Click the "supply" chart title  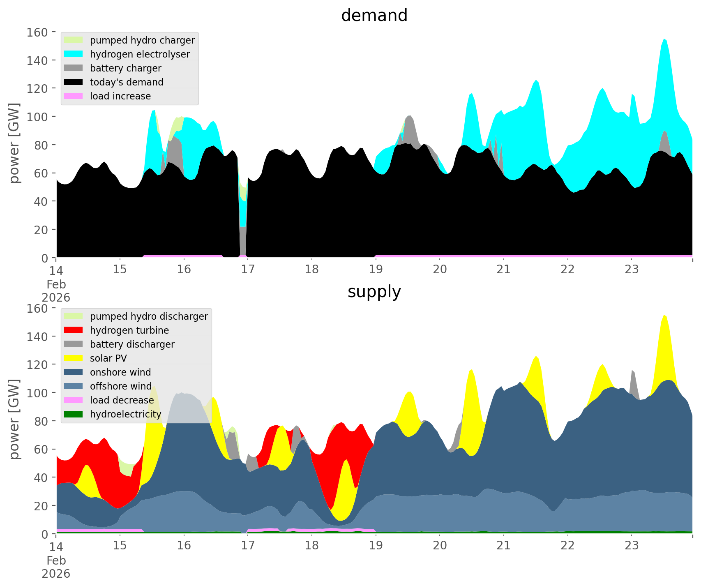[374, 292]
